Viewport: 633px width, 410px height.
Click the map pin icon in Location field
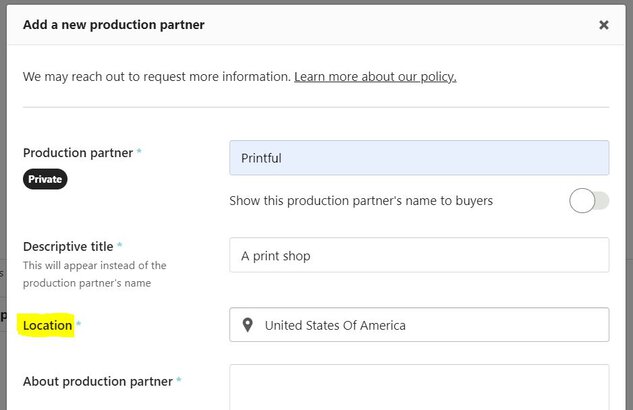(x=247, y=325)
